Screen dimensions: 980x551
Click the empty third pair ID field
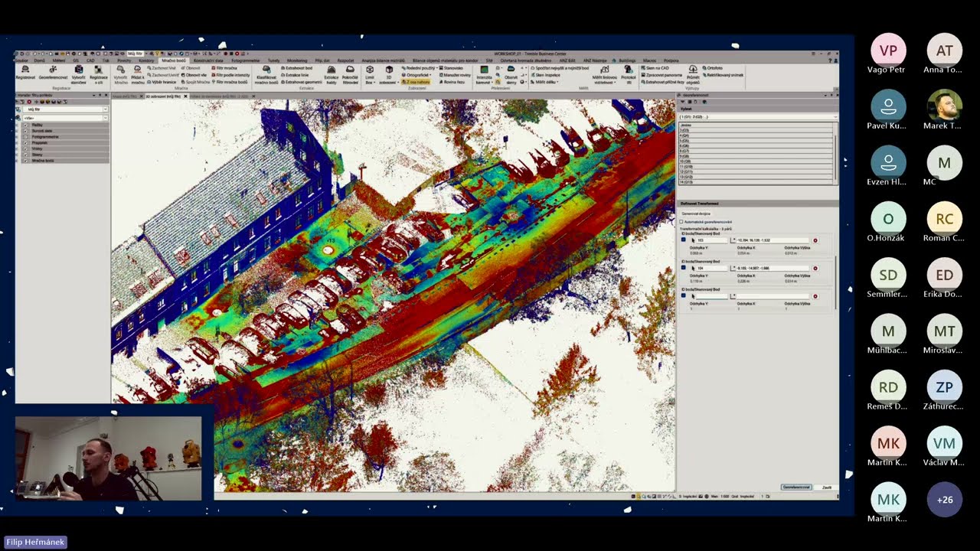pos(712,296)
